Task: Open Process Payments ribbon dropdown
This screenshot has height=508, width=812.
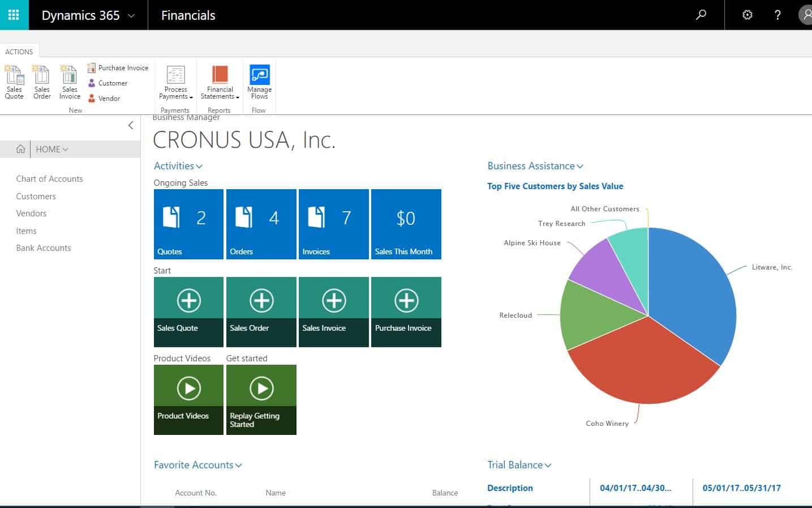Action: click(x=175, y=82)
